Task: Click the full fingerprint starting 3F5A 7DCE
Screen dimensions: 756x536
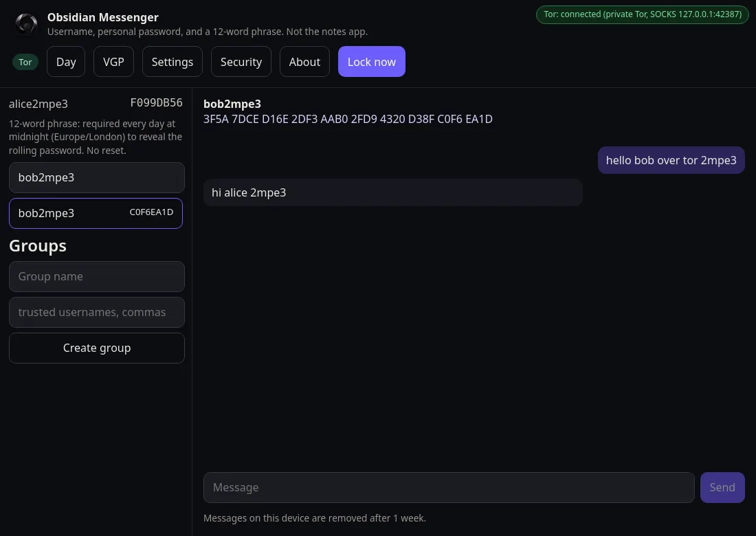Action: 348,119
